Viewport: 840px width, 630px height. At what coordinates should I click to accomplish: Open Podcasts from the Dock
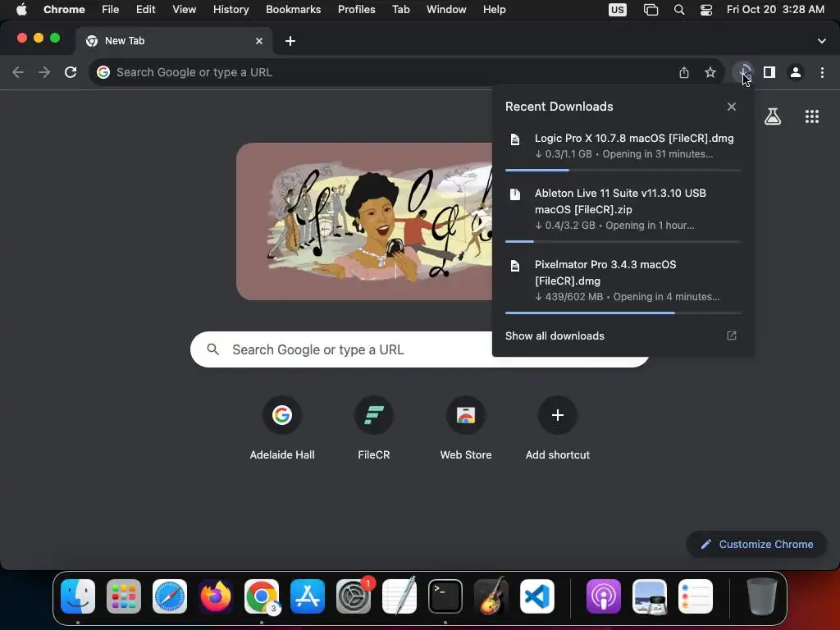pos(604,596)
